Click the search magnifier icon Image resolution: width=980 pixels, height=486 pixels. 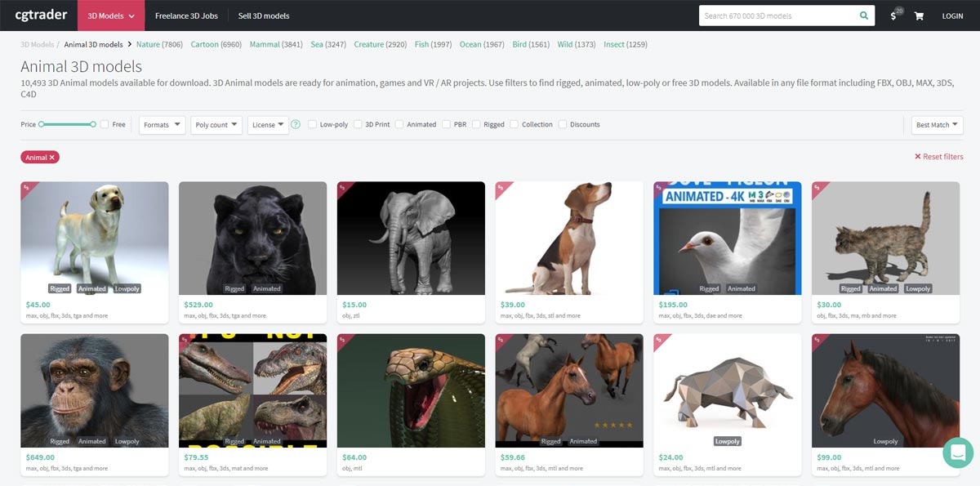(864, 16)
